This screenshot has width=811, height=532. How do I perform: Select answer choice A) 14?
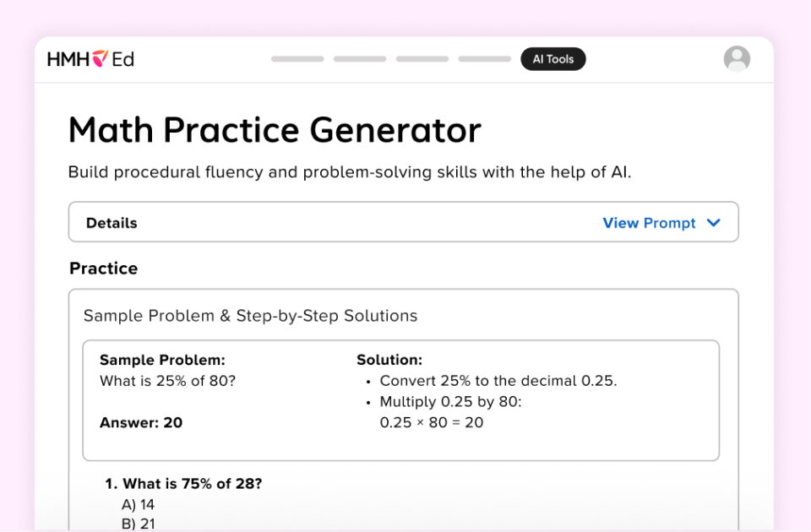click(x=138, y=504)
